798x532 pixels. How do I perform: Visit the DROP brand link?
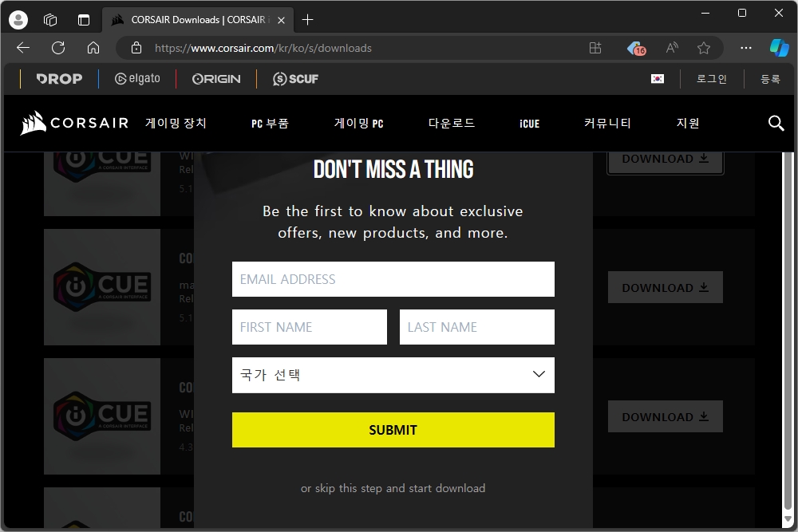pyautogui.click(x=59, y=79)
